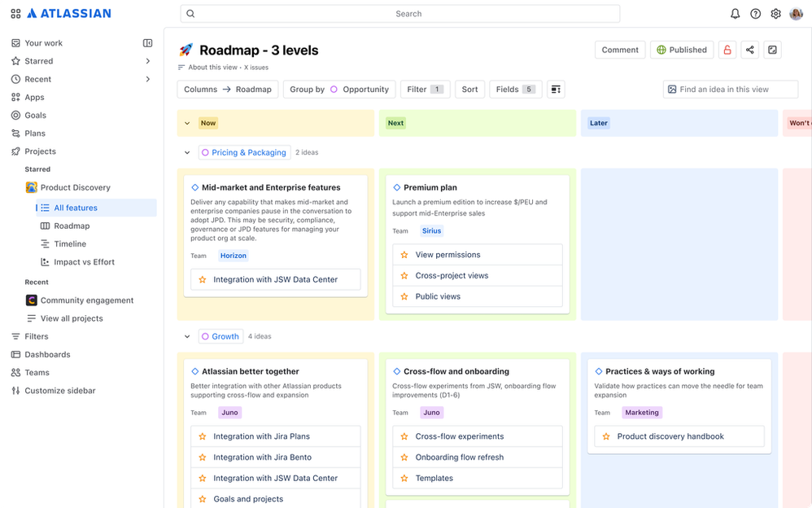Screen dimensions: 812x508
Task: Collapse the Pricing & Packaging group
Action: coord(187,152)
